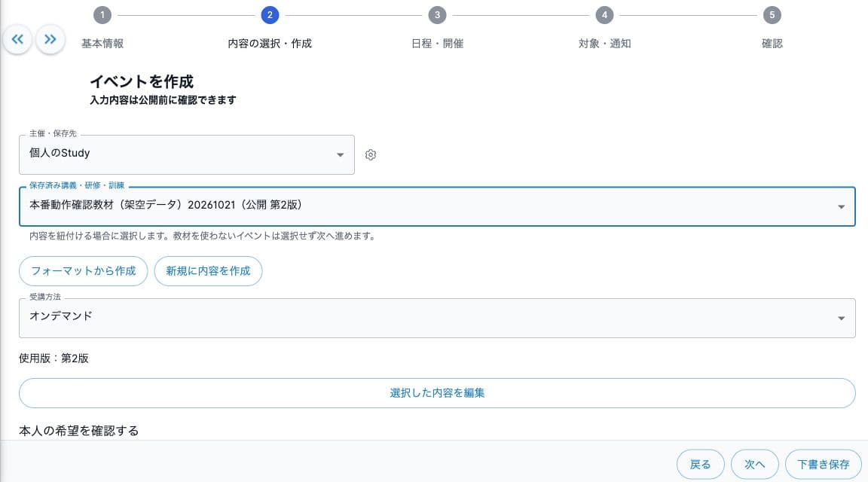868x482 pixels.
Task: Open settings gear next to 主催・保存先
Action: tap(371, 155)
